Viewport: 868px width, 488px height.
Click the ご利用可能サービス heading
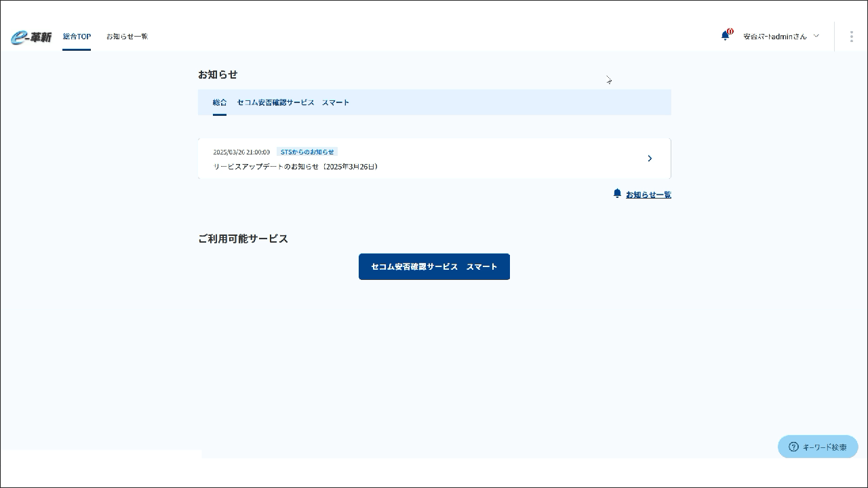click(243, 239)
